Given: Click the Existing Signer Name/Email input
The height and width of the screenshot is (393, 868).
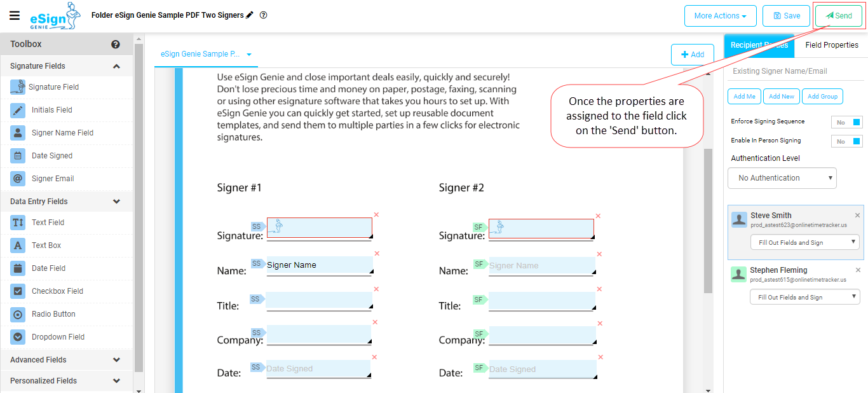Looking at the screenshot, I should click(795, 71).
